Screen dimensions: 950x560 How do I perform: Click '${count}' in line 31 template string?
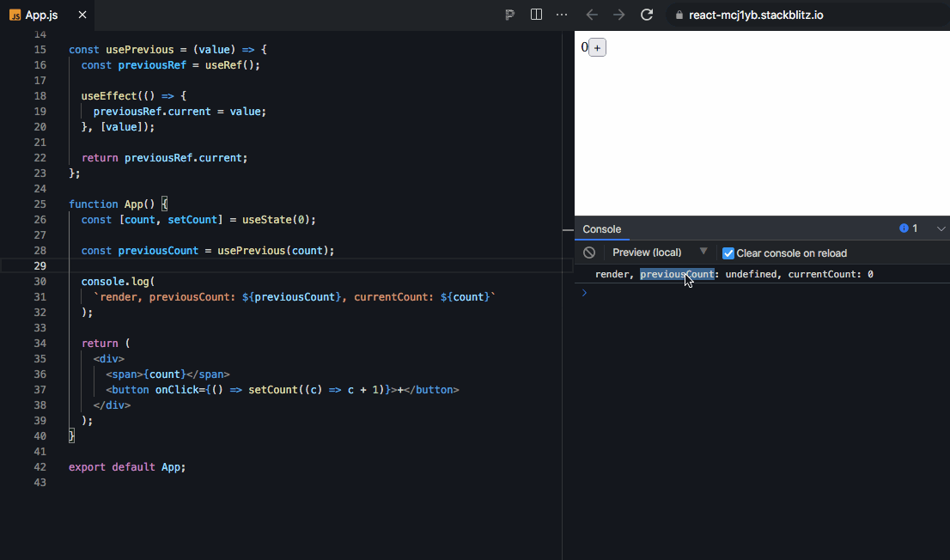point(465,297)
